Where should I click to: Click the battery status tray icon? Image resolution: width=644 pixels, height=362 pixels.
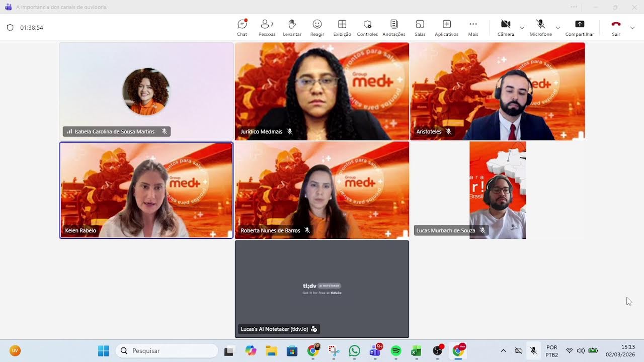click(x=593, y=351)
